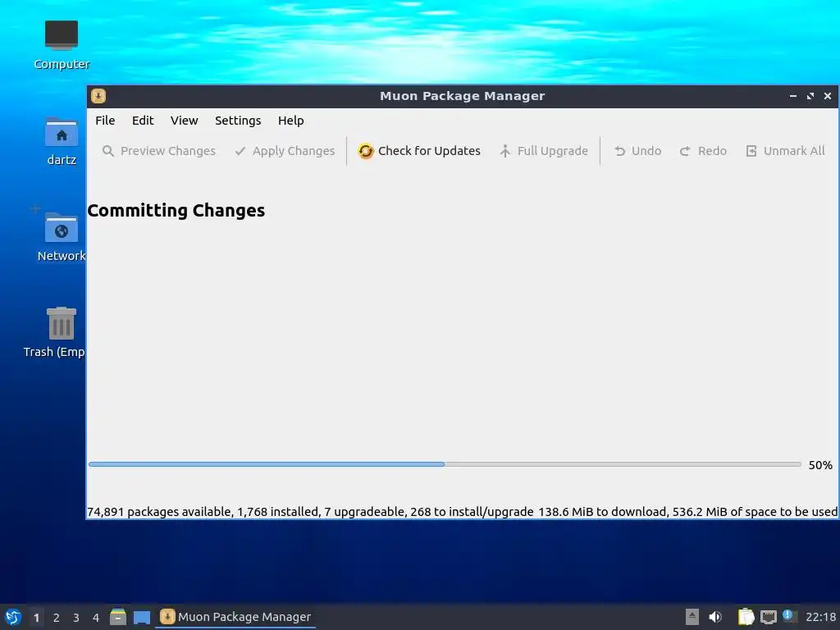Open the File menu
Viewport: 840px width, 630px height.
pos(105,121)
